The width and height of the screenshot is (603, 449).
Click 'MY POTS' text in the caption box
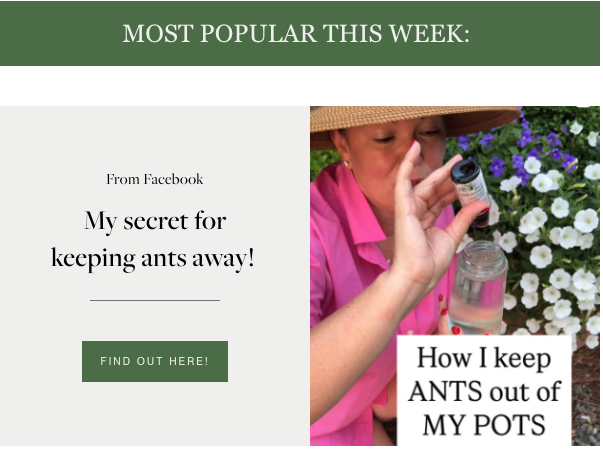[x=484, y=425]
